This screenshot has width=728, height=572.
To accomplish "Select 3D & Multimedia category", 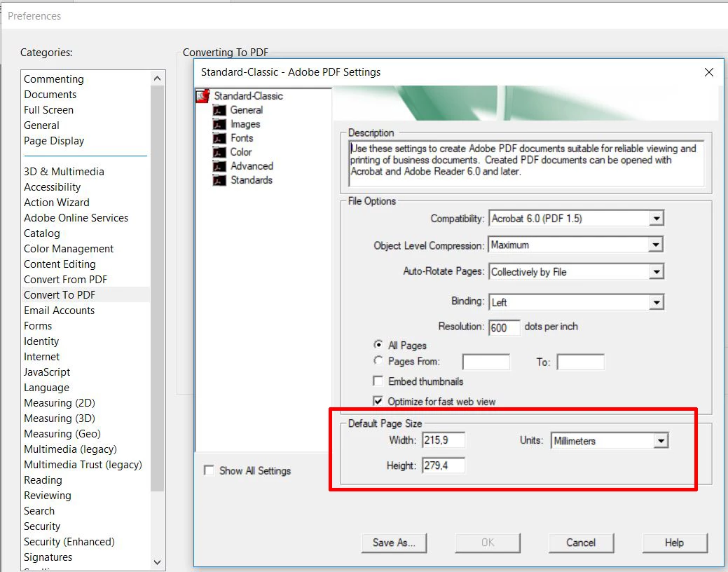I will [64, 172].
